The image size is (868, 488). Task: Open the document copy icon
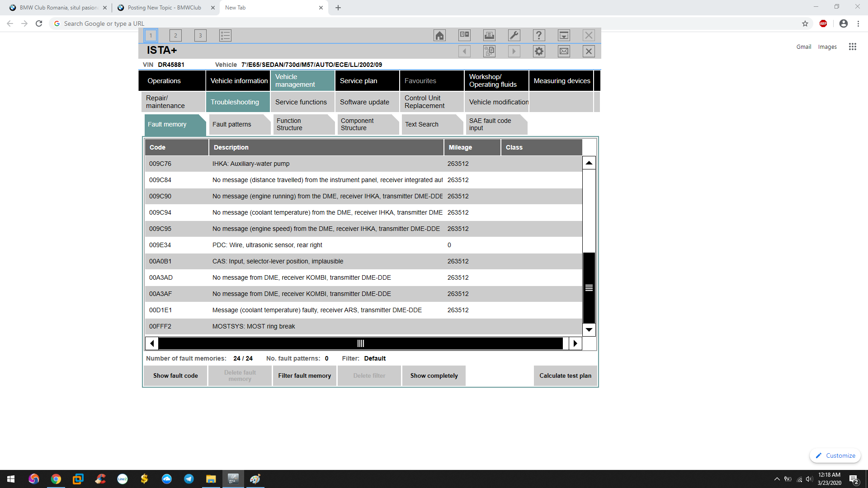tap(489, 51)
